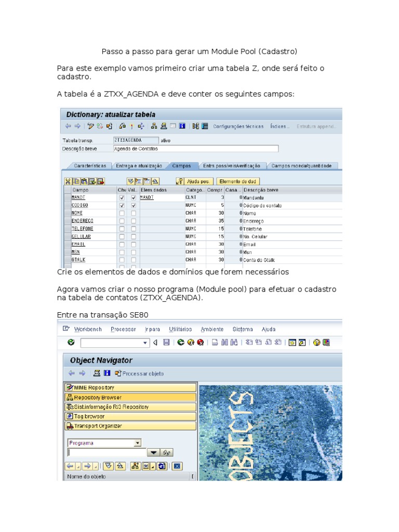Click the blue X close browser icon
This screenshot has height=532, width=399.
pyautogui.click(x=177, y=466)
